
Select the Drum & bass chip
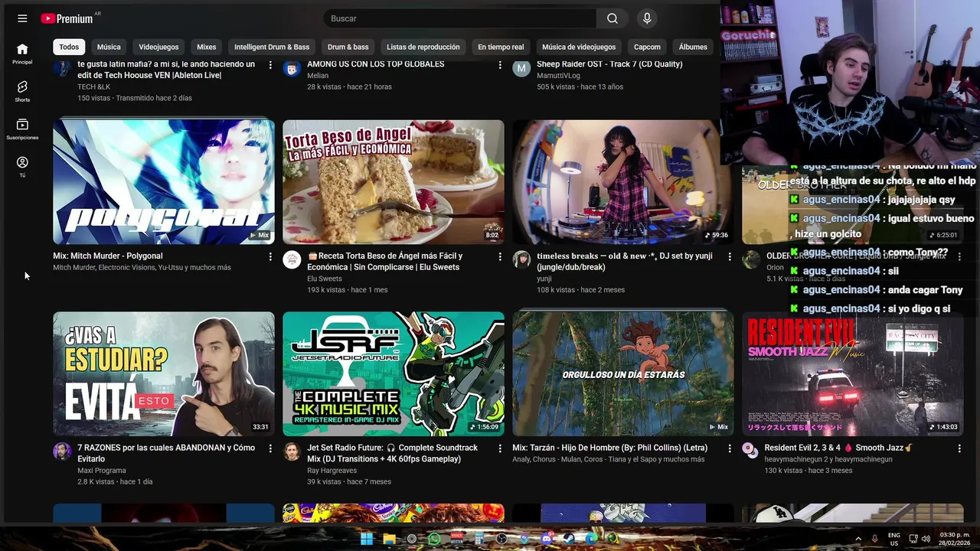click(348, 47)
